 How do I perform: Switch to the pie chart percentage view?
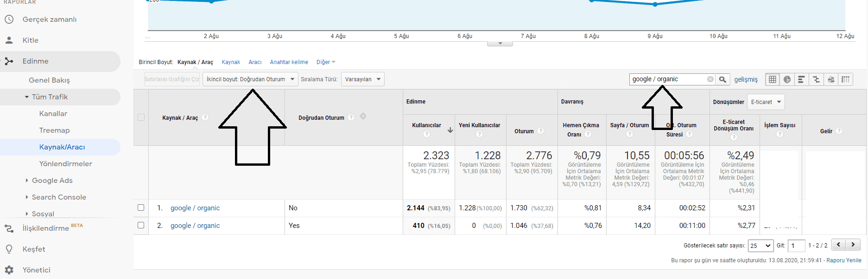click(x=787, y=79)
